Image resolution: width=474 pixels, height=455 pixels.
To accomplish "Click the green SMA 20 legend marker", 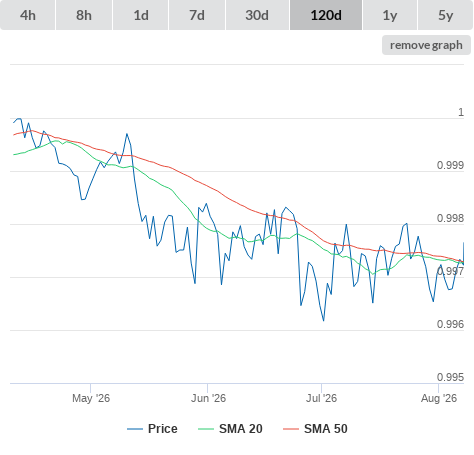I will pyautogui.click(x=206, y=429).
